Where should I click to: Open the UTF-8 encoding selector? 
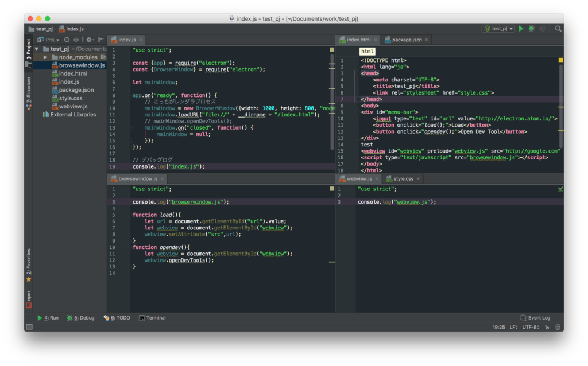tap(531, 328)
